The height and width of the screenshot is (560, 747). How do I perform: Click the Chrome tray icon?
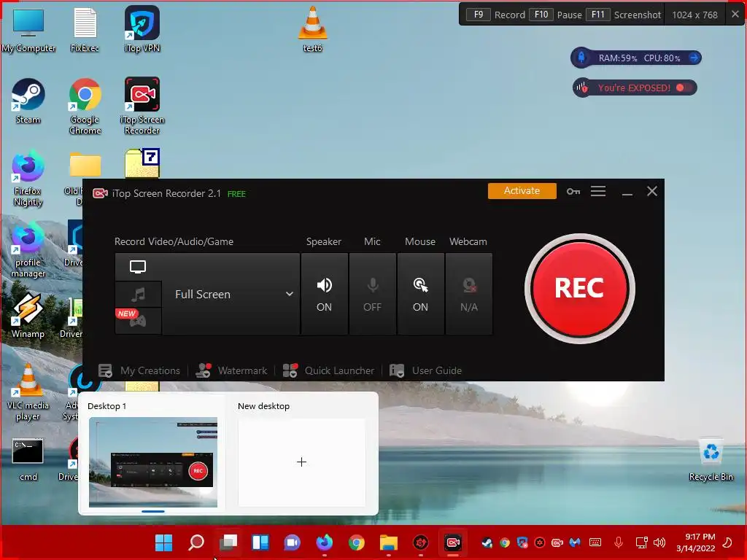pyautogui.click(x=505, y=542)
